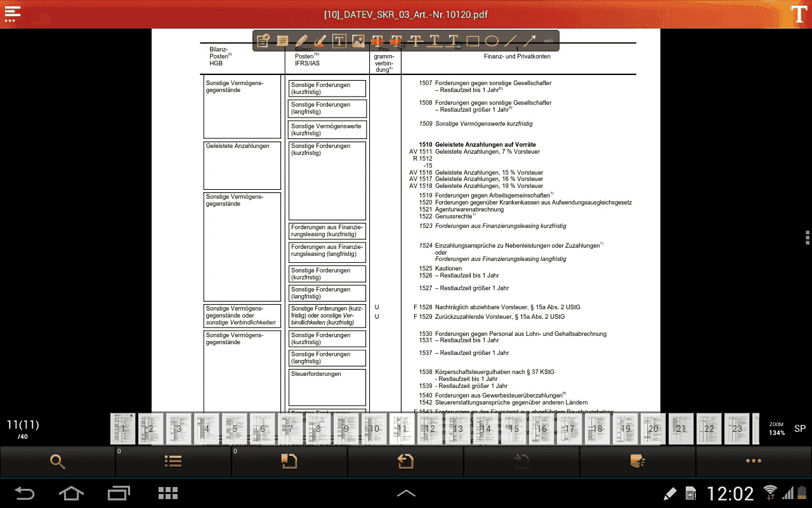
Task: Open the three-dot more options button
Action: [754, 462]
